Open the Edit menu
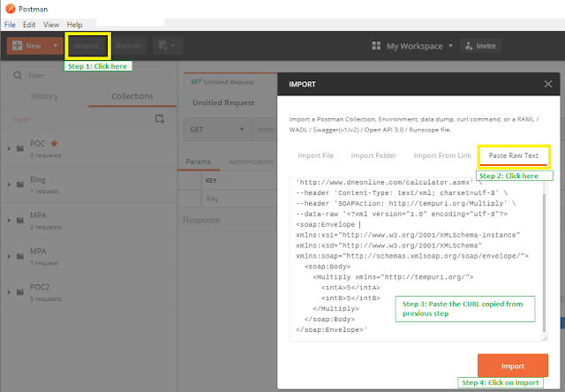The image size is (565, 392). pos(29,25)
